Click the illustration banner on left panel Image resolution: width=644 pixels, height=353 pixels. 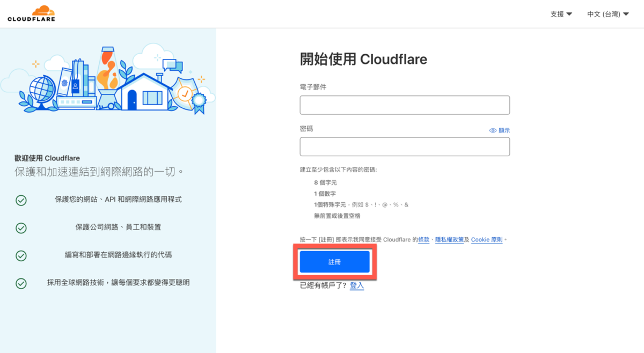(x=108, y=79)
